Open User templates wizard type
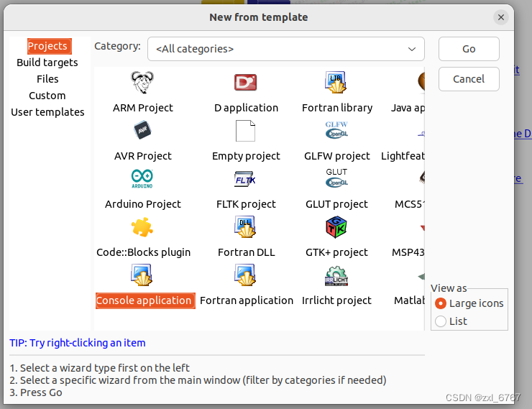 pos(47,112)
